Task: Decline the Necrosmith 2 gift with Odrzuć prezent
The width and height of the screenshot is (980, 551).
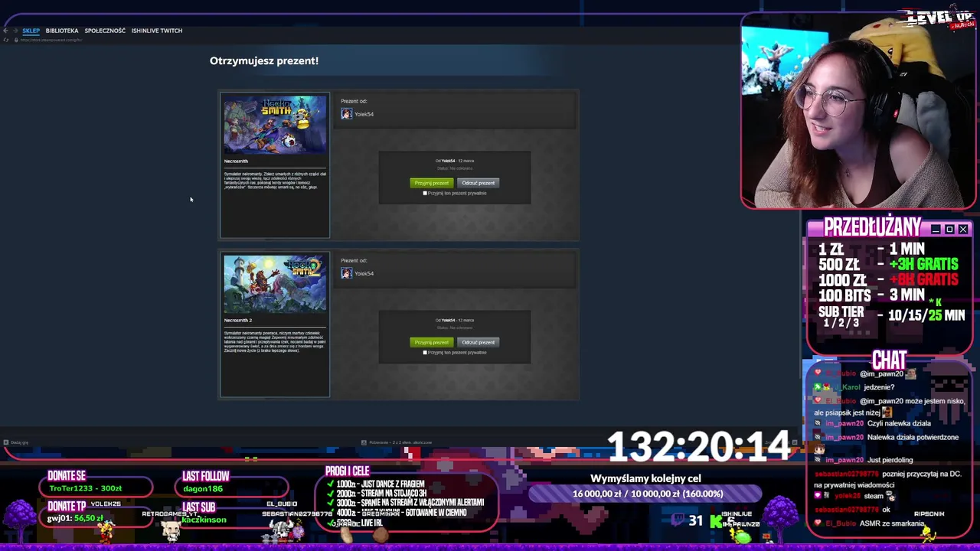Action: tap(478, 342)
